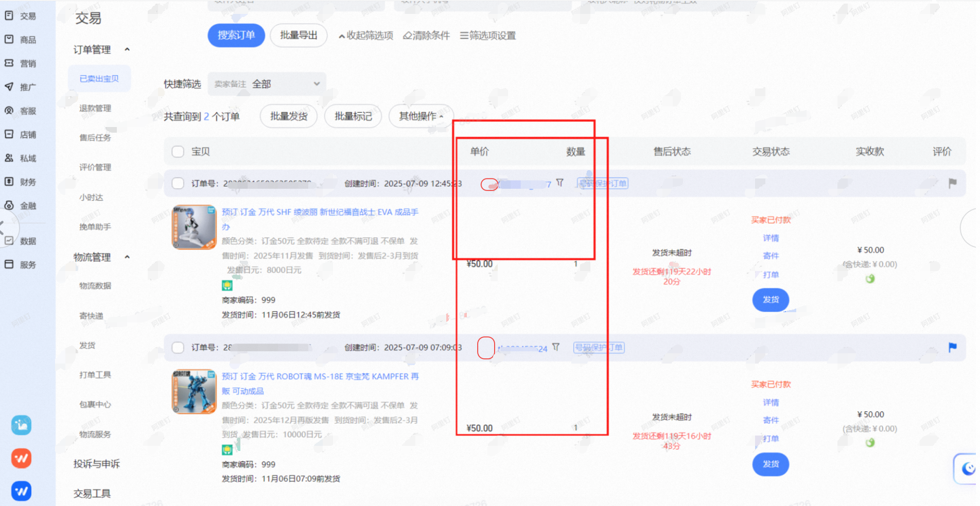The width and height of the screenshot is (980, 506).
Task: Click the yellow badge icon under the EVA item
Action: pyautogui.click(x=227, y=285)
